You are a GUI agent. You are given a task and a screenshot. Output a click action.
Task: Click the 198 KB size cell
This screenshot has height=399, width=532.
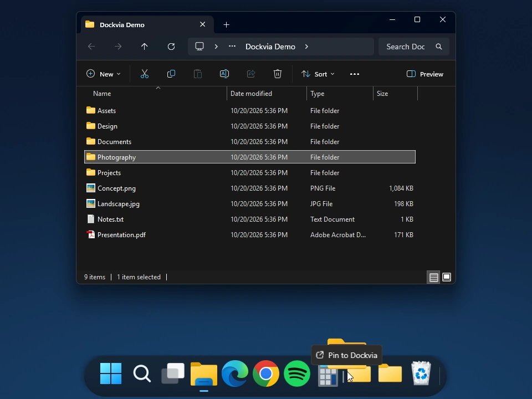403,204
